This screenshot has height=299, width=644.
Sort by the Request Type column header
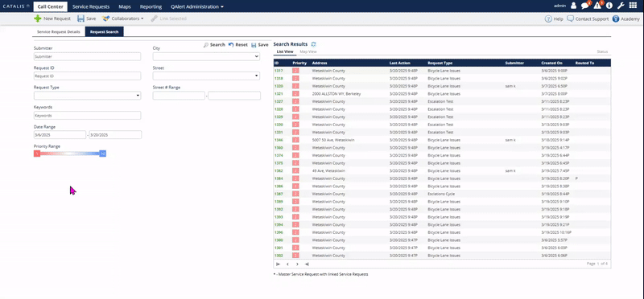click(x=440, y=63)
